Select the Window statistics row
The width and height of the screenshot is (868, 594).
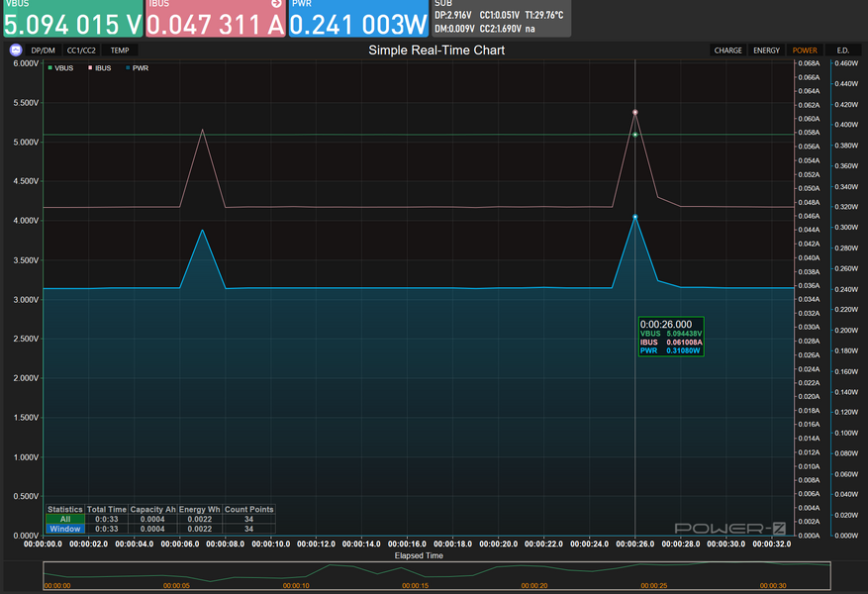[x=65, y=529]
